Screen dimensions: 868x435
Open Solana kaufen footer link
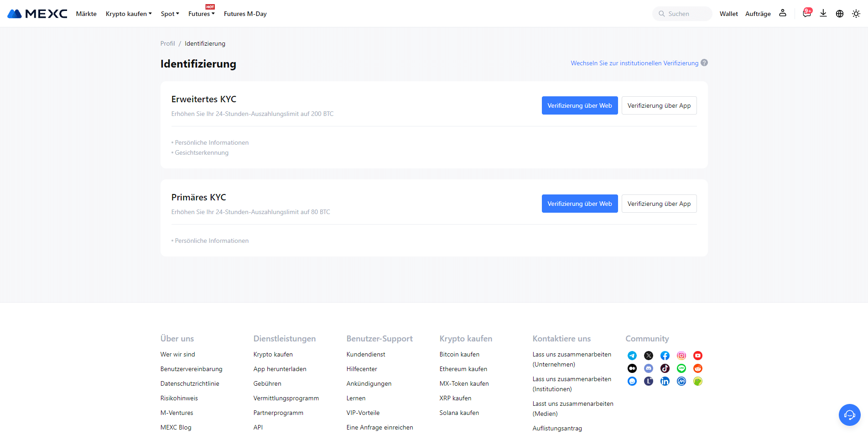459,413
